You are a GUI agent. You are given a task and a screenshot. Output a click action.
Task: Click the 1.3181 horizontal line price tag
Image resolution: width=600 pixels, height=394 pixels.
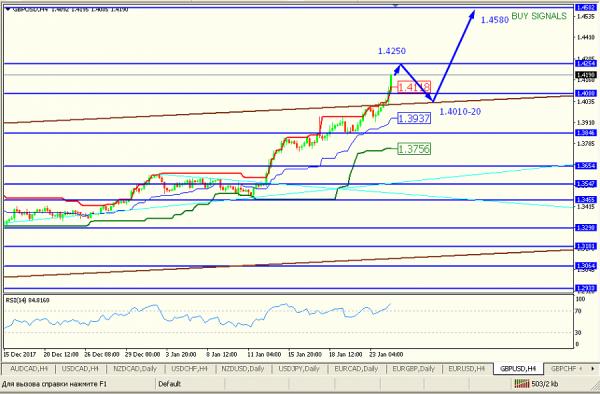point(585,247)
